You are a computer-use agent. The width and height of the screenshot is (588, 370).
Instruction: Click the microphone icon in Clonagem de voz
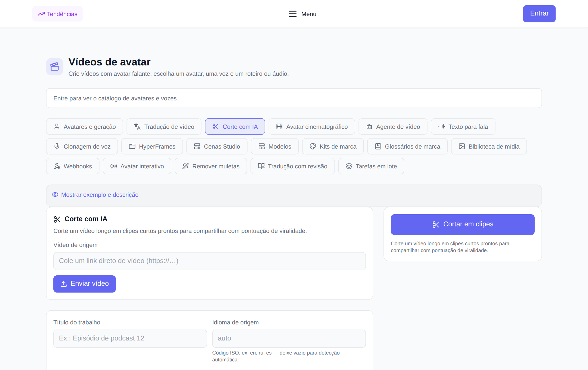(x=57, y=146)
